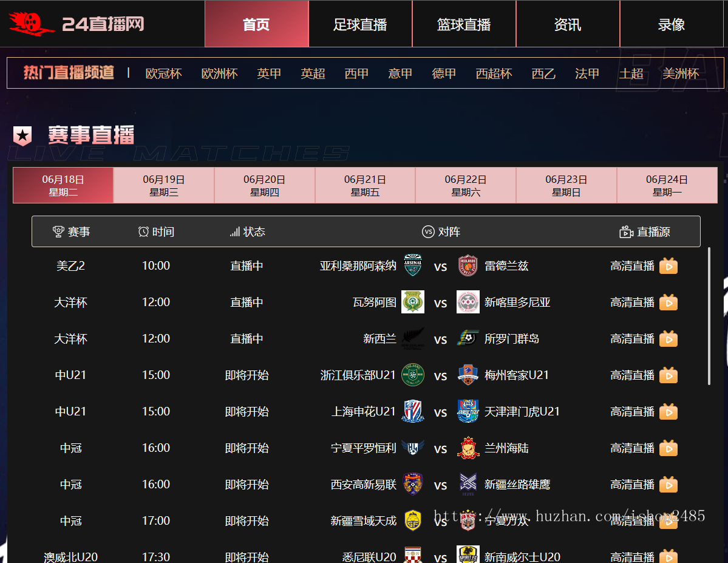
Task: Click the 浙江俱乐部U21 green crest
Action: [413, 375]
